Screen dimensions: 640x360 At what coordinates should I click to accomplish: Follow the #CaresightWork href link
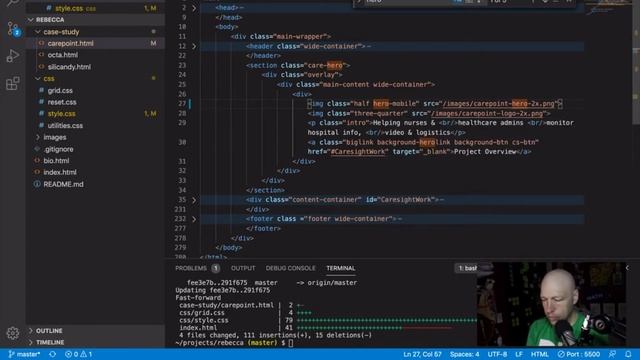[x=358, y=152]
